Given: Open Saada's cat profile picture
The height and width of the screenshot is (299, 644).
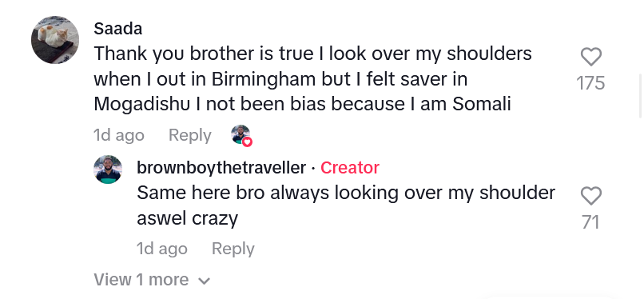Looking at the screenshot, I should (x=55, y=40).
